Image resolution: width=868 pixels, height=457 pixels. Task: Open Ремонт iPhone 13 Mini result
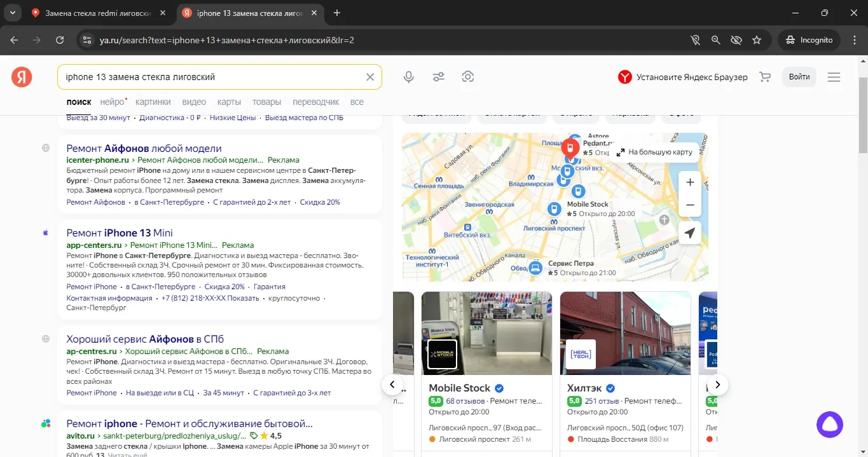point(120,233)
